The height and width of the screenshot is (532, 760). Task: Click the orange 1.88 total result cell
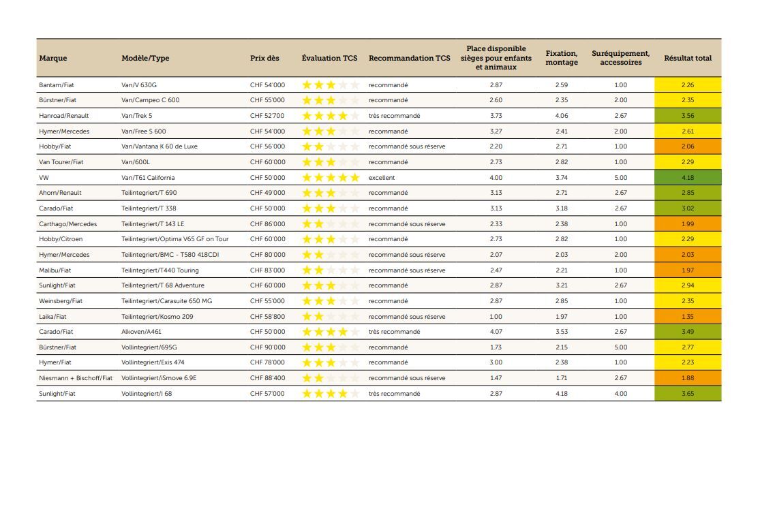[x=688, y=378]
